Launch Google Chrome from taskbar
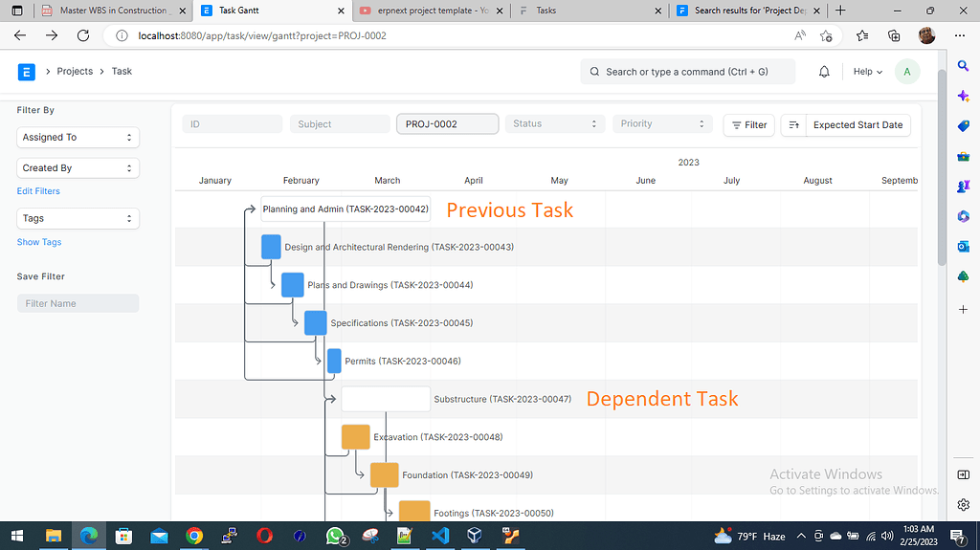Viewport: 980px width, 550px height. click(194, 536)
